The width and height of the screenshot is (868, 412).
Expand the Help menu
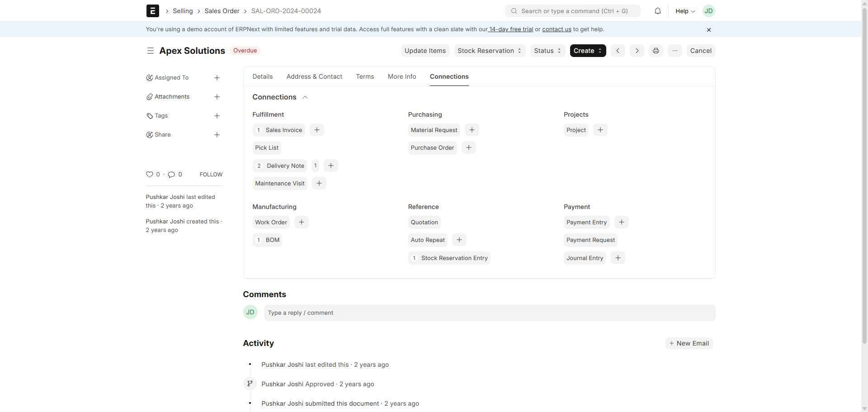pyautogui.click(x=685, y=11)
